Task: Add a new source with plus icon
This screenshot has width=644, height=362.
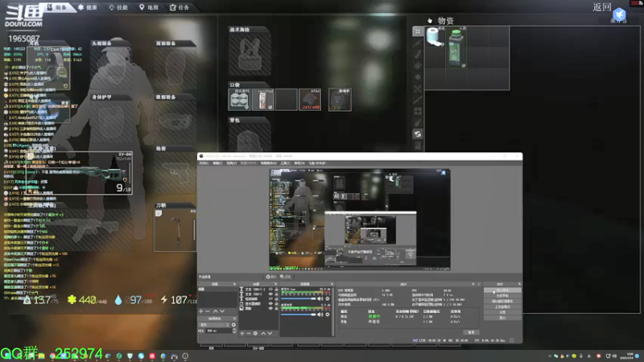Action: pyautogui.click(x=242, y=333)
